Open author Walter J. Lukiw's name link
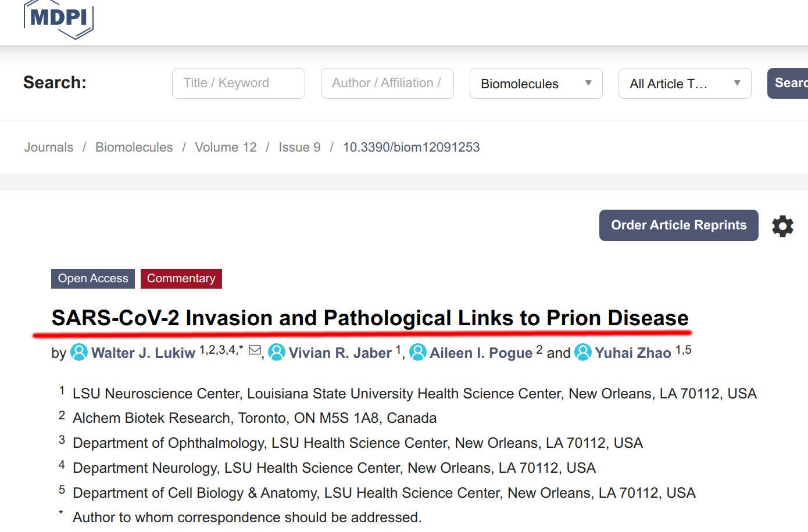Viewport: 808px width, 532px height. pyautogui.click(x=143, y=353)
